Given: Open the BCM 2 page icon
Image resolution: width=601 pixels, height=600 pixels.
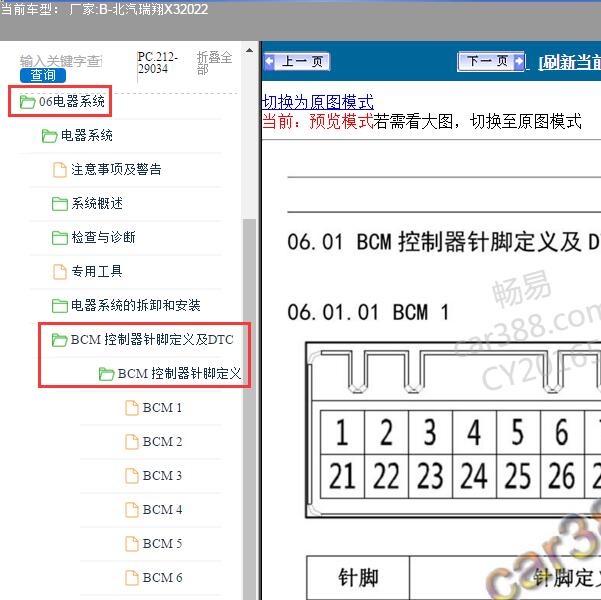Looking at the screenshot, I should 132,442.
